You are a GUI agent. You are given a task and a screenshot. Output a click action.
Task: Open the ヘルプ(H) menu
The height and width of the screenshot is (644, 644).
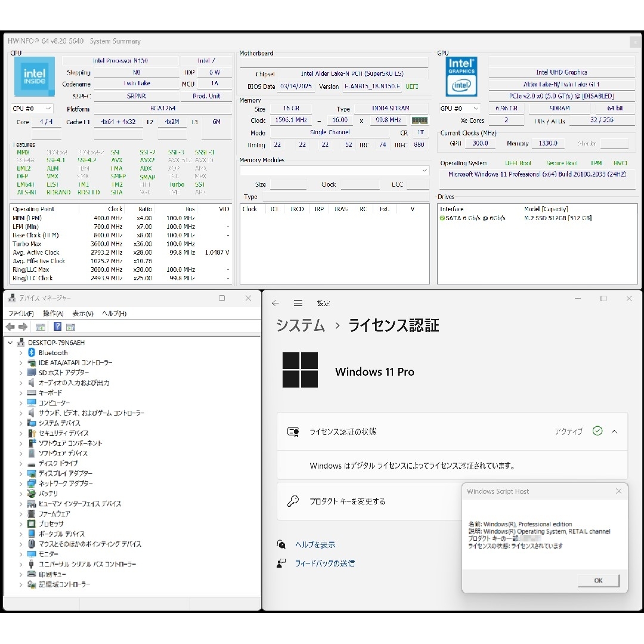coord(114,314)
